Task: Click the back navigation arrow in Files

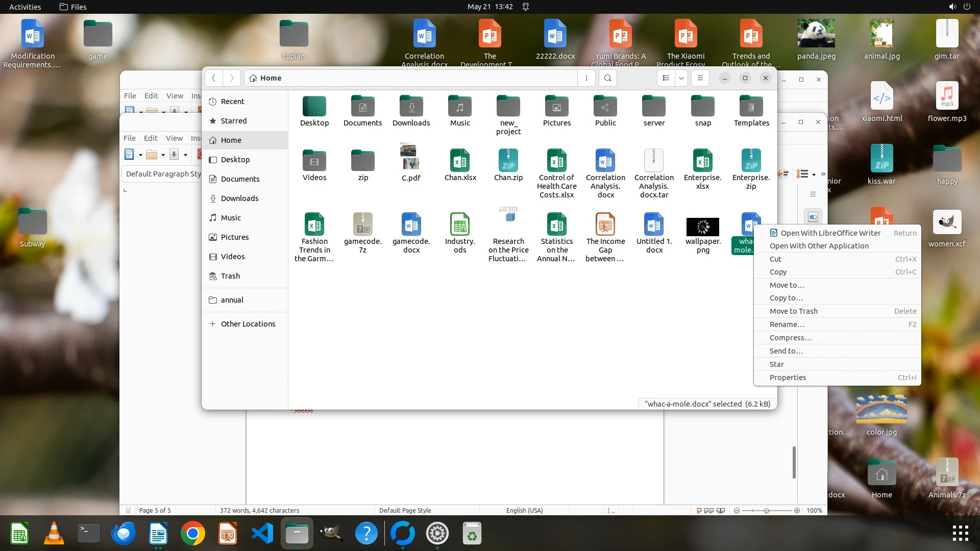Action: [x=214, y=78]
